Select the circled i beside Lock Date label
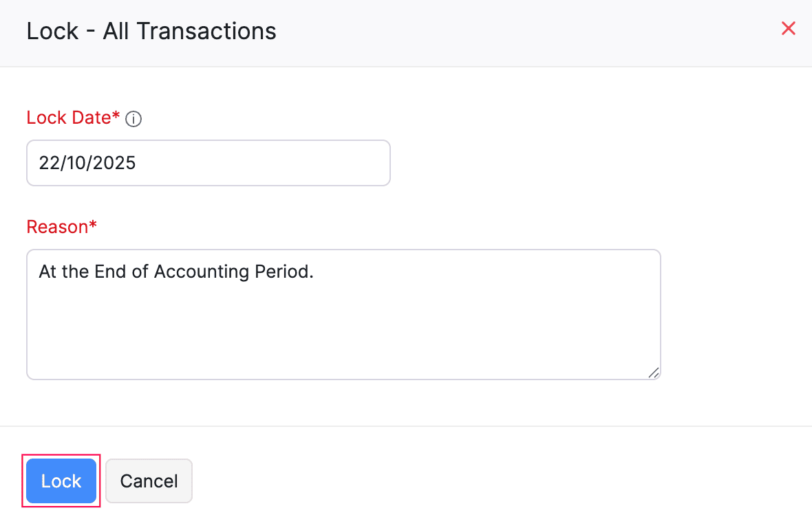The width and height of the screenshot is (812, 528). point(133,118)
